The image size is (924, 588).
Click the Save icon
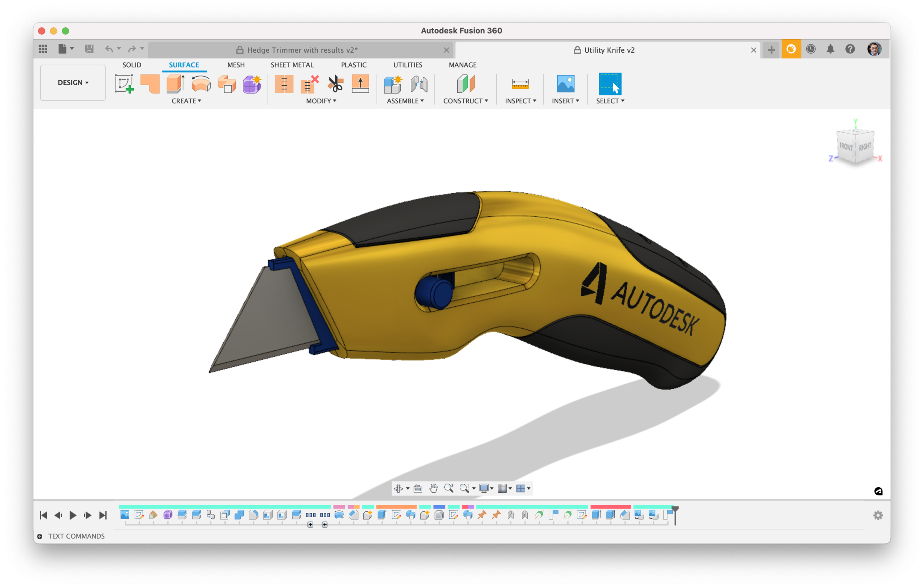(89, 49)
